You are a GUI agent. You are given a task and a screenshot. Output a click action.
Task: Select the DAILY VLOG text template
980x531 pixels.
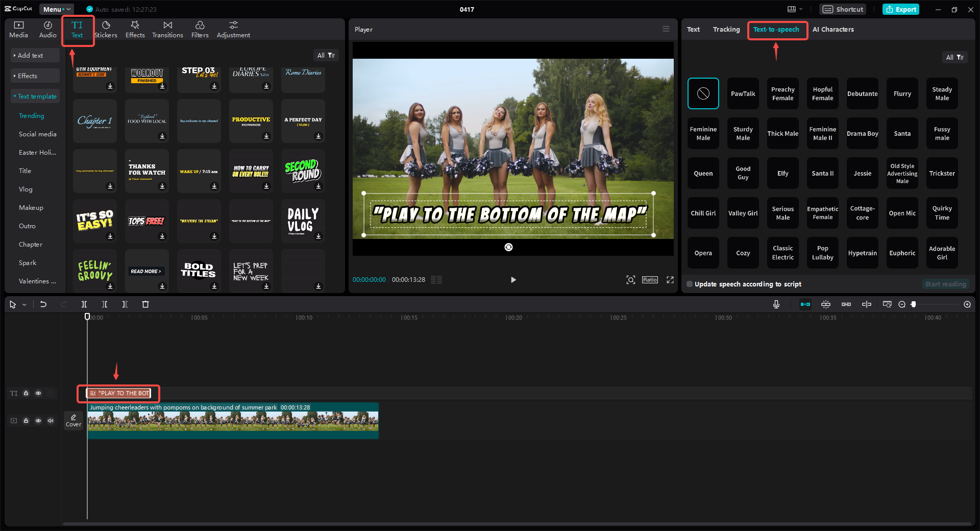(303, 221)
